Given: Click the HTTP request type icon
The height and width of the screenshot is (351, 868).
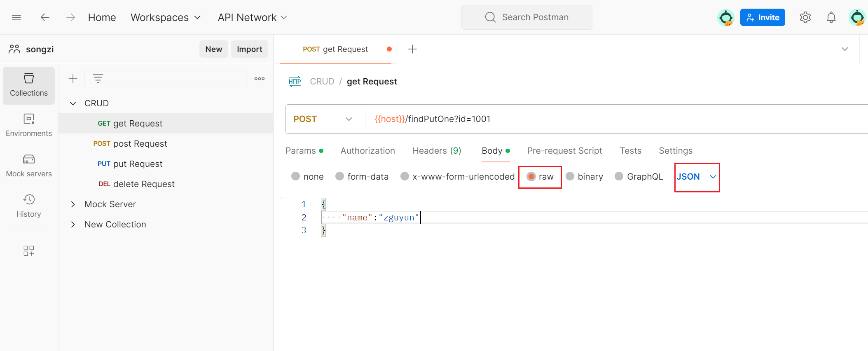Looking at the screenshot, I should coord(295,82).
